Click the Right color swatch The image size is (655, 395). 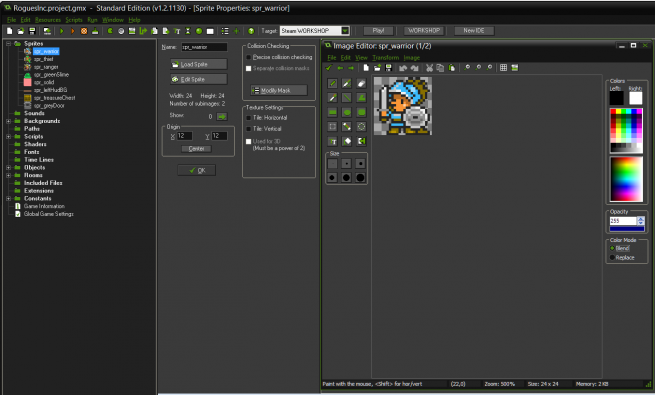tap(635, 99)
